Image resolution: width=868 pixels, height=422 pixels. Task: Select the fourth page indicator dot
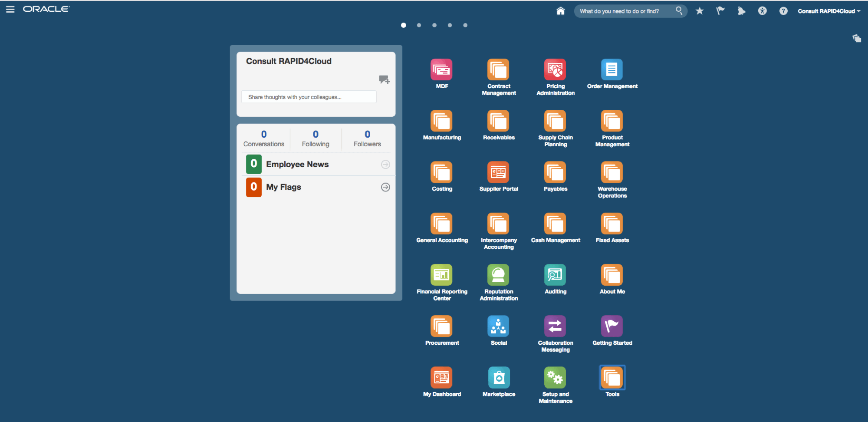[450, 25]
